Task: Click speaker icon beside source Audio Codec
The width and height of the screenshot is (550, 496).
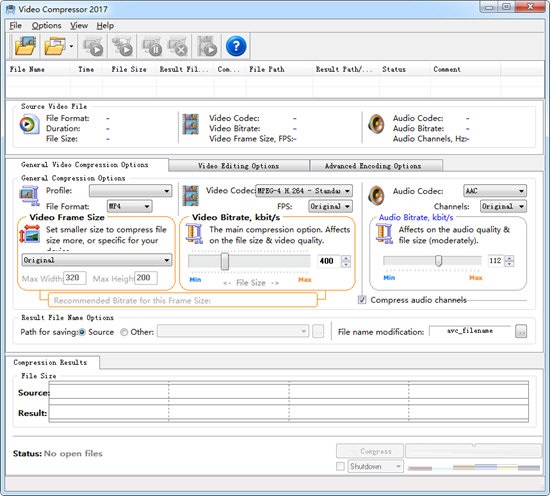Action: click(x=376, y=124)
